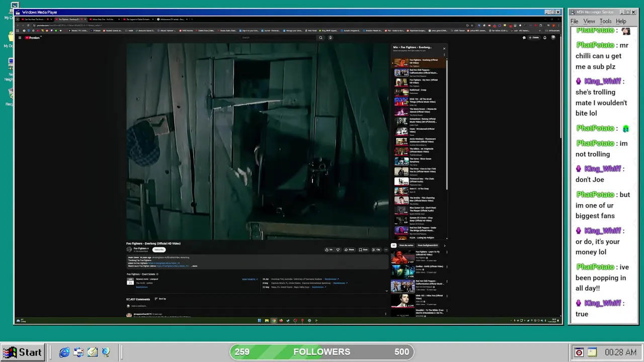This screenshot has height=362, width=644.
Task: Open the YouTube hamburger guide menu
Action: coord(20,38)
